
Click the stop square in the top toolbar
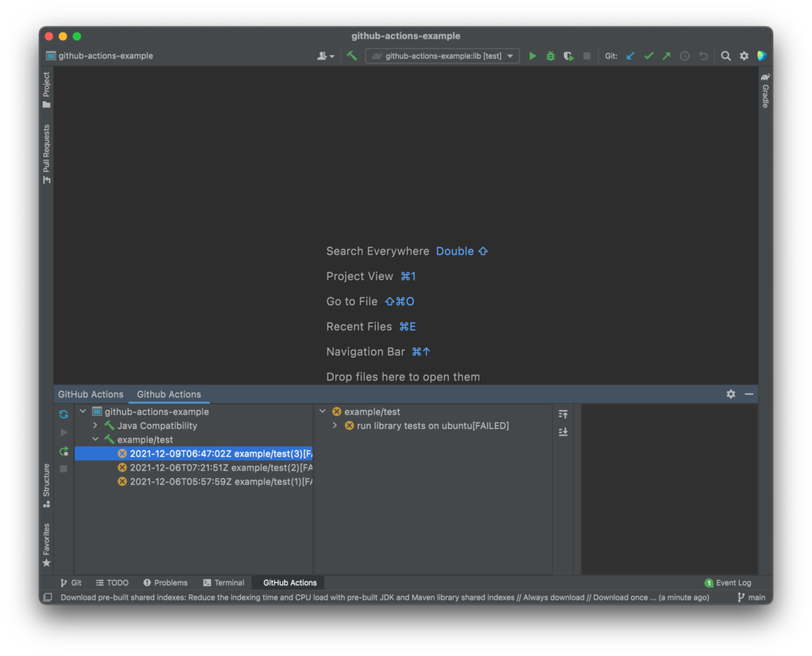pyautogui.click(x=587, y=56)
